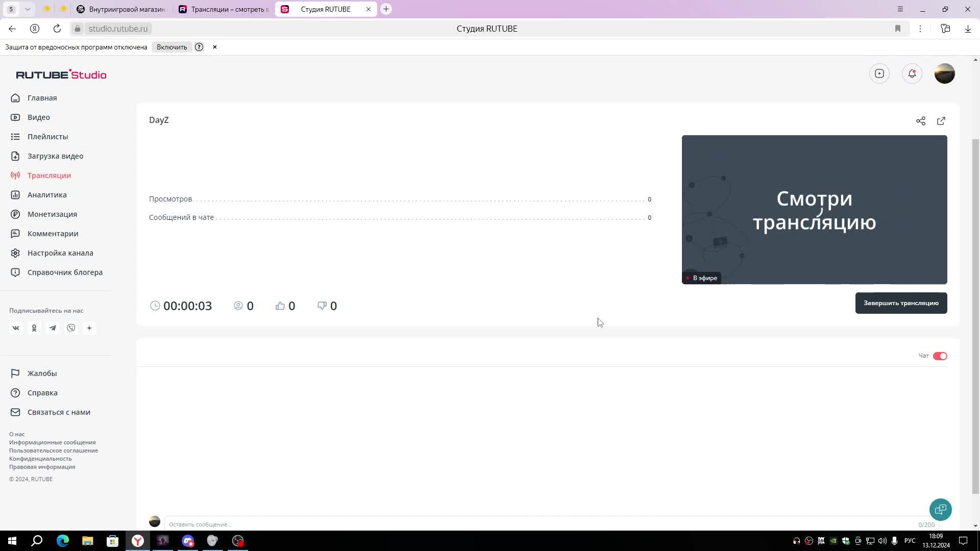The image size is (980, 551).
Task: Expand the browser tab list chevron
Action: pyautogui.click(x=28, y=9)
